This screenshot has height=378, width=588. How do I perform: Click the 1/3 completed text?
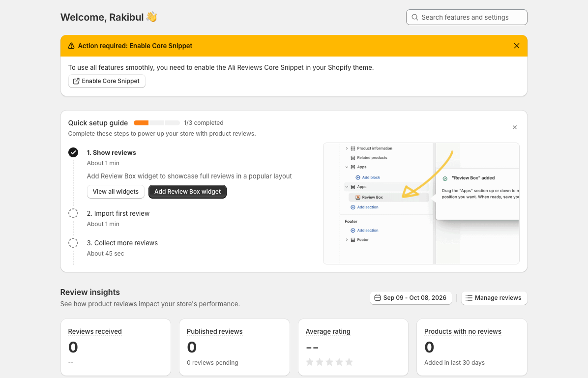click(204, 123)
